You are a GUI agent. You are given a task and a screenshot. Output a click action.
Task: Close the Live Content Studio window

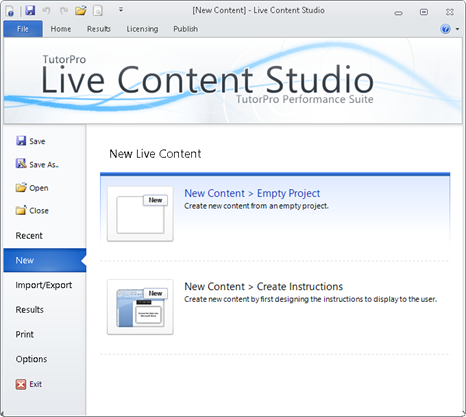click(x=450, y=12)
